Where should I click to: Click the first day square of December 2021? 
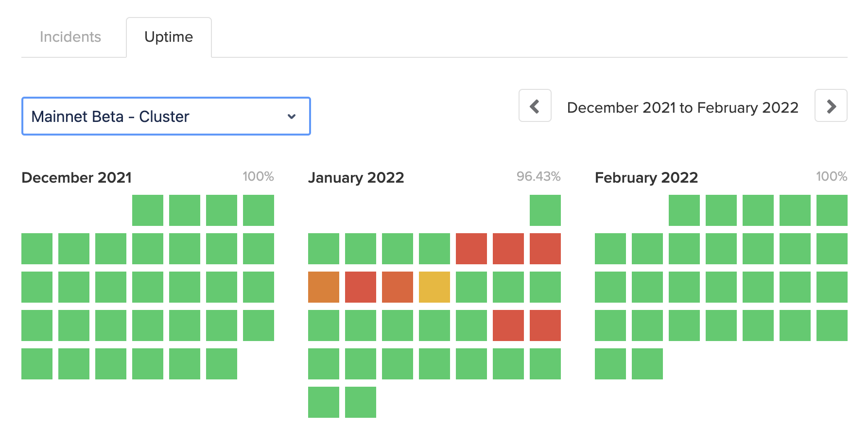[x=148, y=210]
